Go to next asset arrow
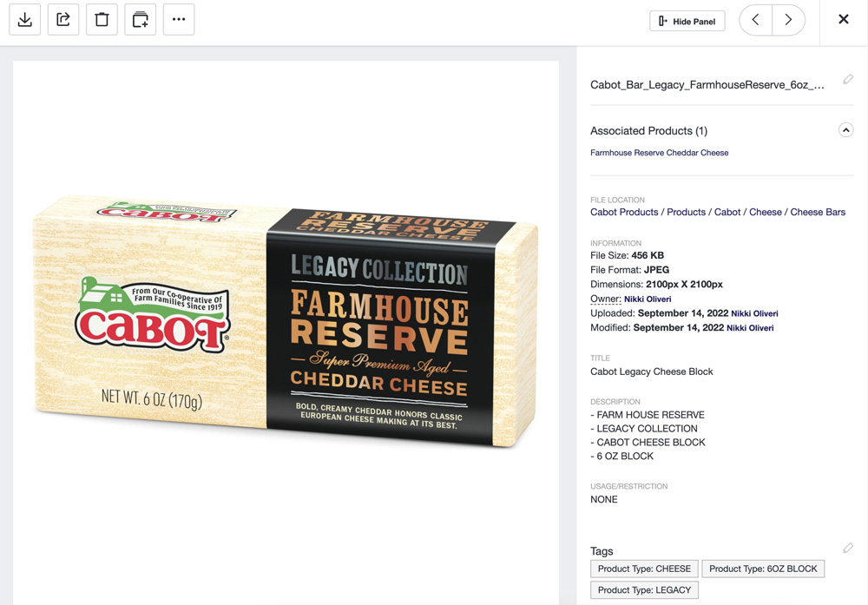This screenshot has height=605, width=868. point(788,20)
